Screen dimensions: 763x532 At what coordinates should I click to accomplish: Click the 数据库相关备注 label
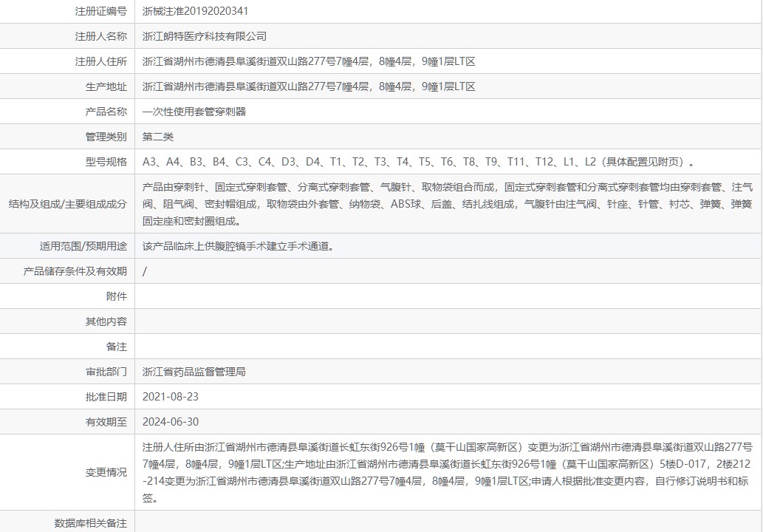[91, 523]
